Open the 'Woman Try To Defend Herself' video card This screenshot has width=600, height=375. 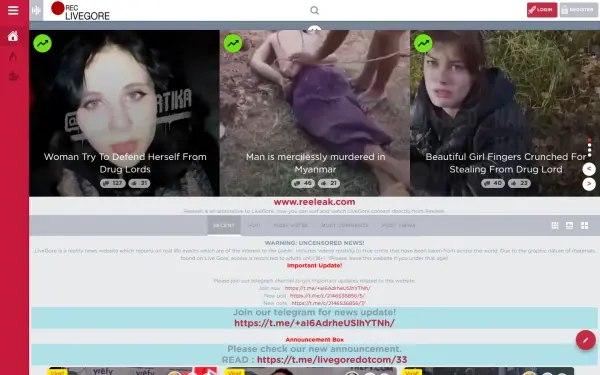pyautogui.click(x=124, y=113)
